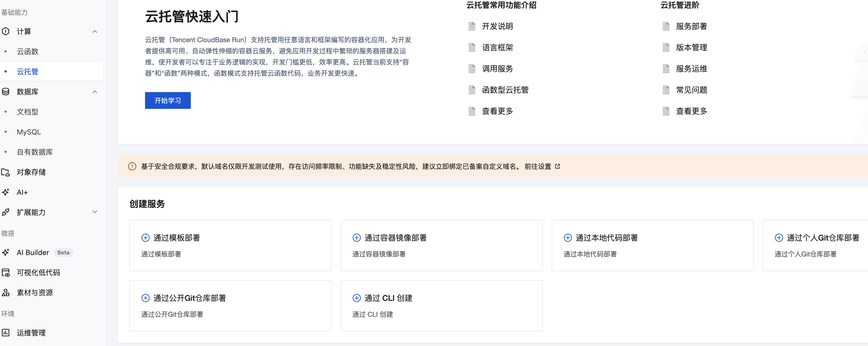Click the document icon beside 开发说明
This screenshot has width=868, height=346.
click(472, 26)
